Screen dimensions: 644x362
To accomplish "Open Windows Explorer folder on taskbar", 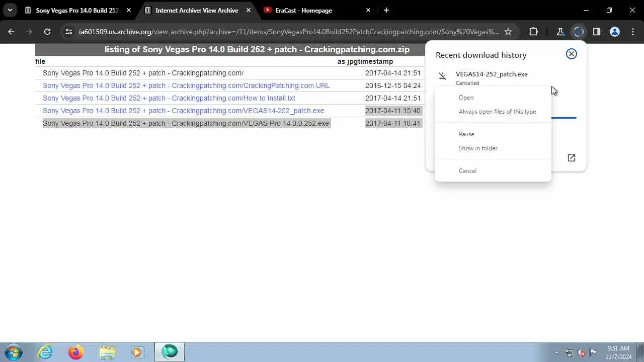I will tap(107, 352).
